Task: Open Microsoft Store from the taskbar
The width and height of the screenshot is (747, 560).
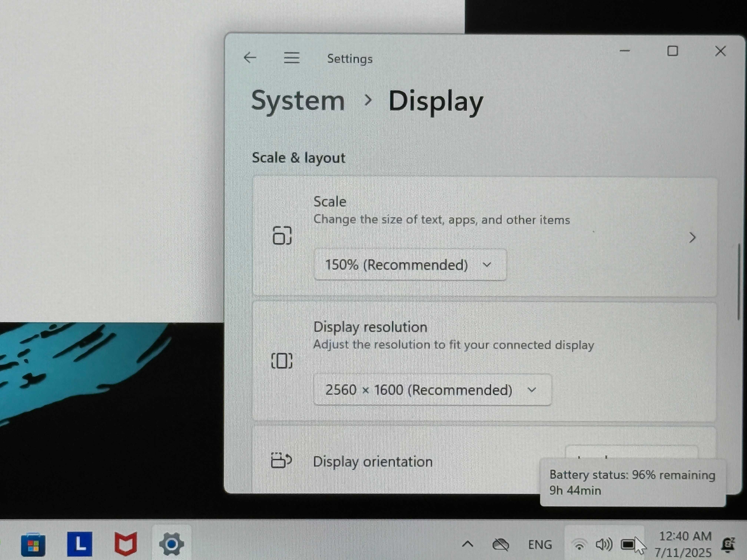Action: [x=33, y=544]
